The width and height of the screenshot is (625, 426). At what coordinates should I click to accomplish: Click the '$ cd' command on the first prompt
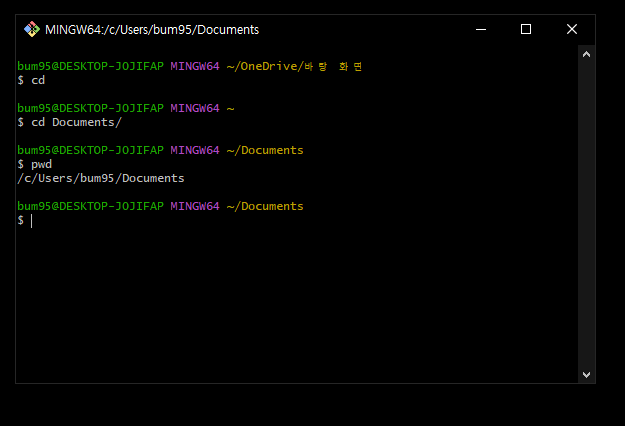[31, 80]
